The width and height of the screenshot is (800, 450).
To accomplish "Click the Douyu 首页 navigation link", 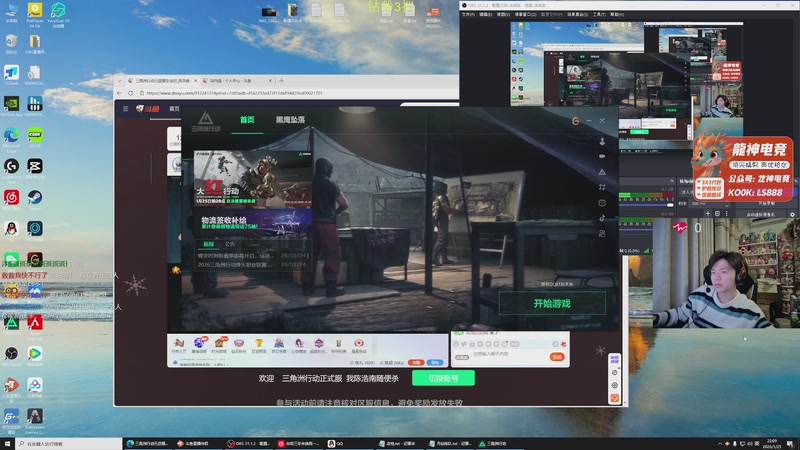I will (174, 109).
